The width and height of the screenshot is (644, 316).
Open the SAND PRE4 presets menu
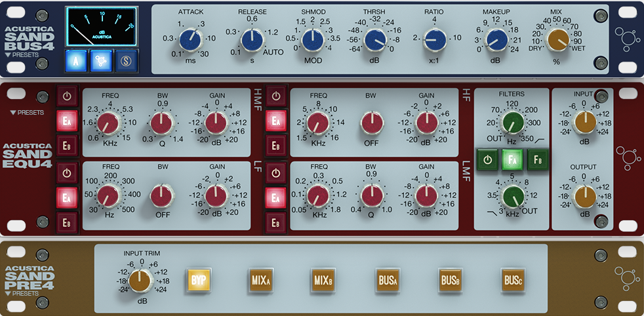point(22,294)
